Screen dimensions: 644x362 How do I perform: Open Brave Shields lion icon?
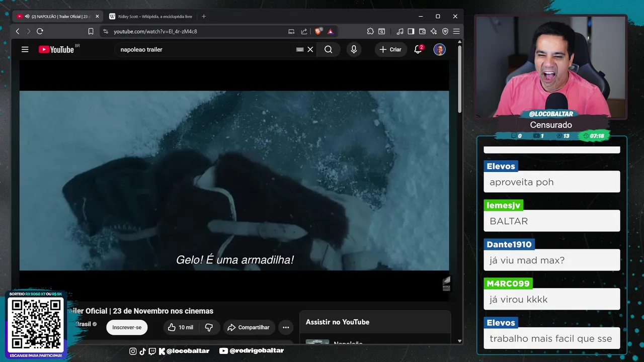(x=318, y=31)
